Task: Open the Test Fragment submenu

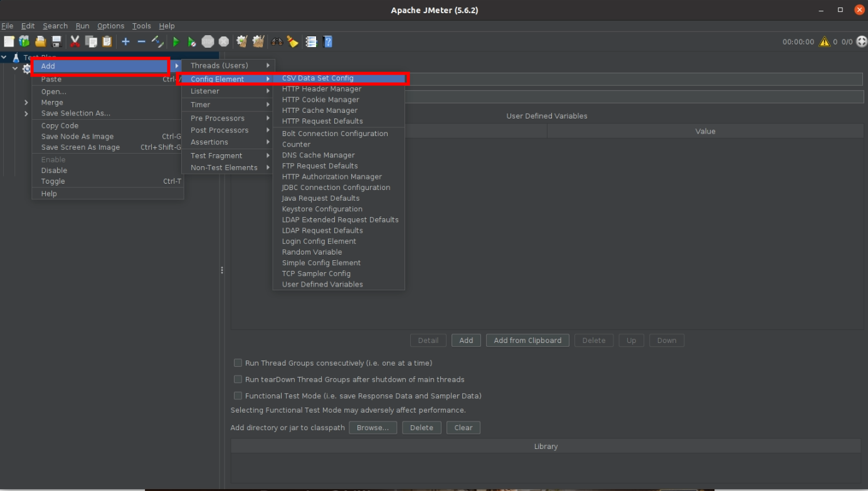Action: pos(228,156)
